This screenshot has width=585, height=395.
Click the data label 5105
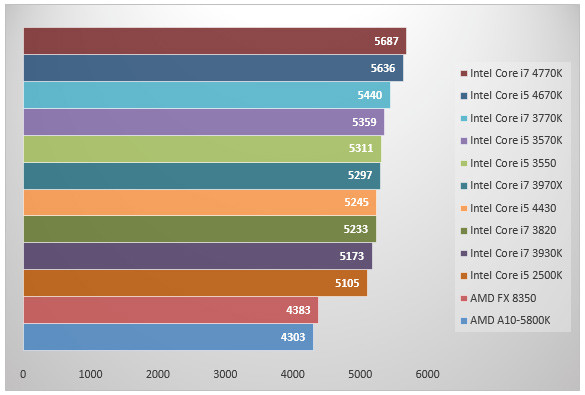click(x=347, y=283)
